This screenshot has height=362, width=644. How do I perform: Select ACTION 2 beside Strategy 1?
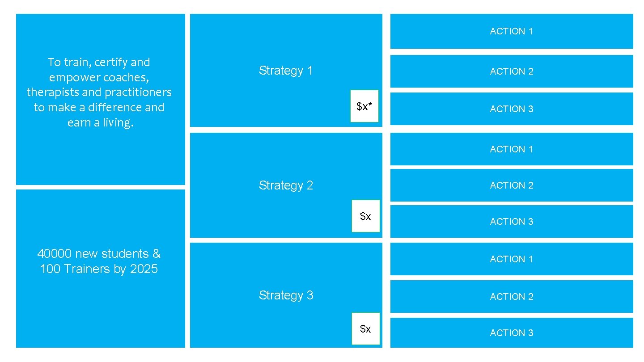[512, 72]
